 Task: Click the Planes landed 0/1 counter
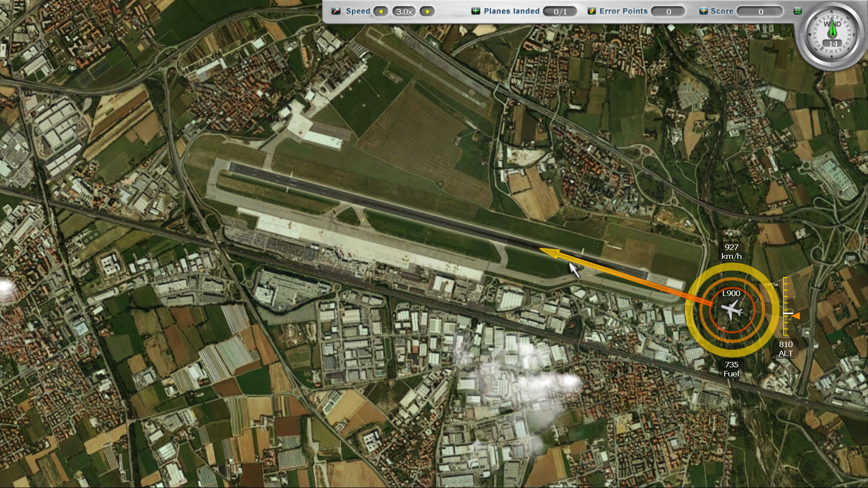(x=560, y=11)
